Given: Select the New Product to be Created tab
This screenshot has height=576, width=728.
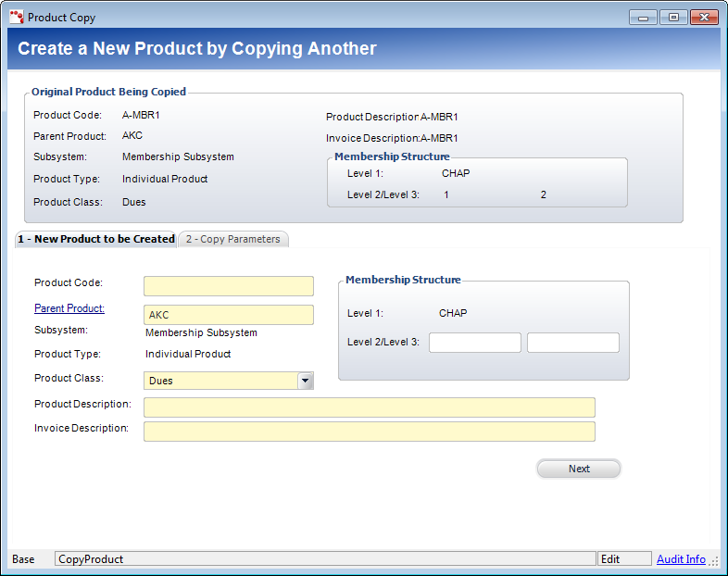Looking at the screenshot, I should (x=96, y=239).
